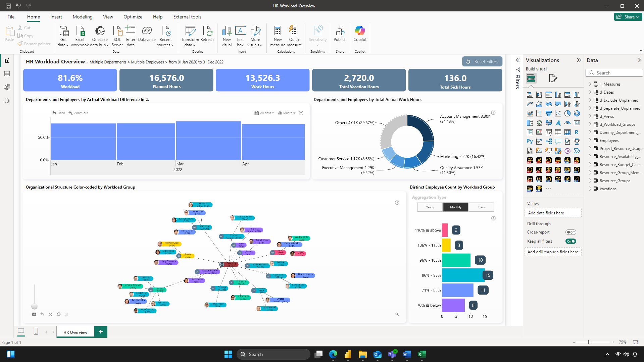Turn on the Cross-report toggle

(571, 232)
